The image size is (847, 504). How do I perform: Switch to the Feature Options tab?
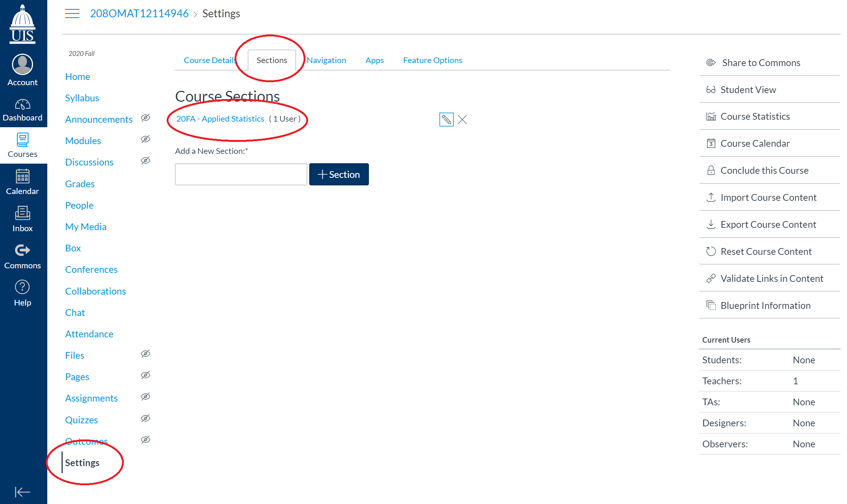coord(432,60)
